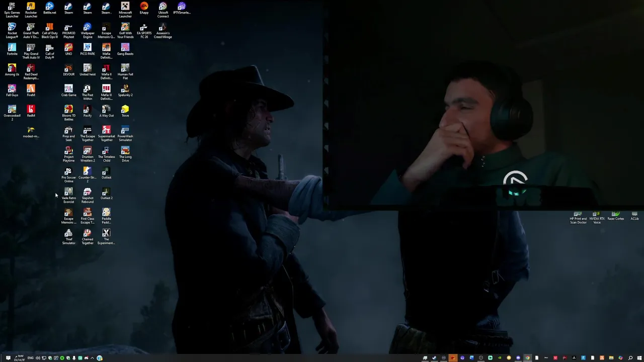The width and height of the screenshot is (644, 362).
Task: Open HP Print and Scan Doctor
Action: 578,218
